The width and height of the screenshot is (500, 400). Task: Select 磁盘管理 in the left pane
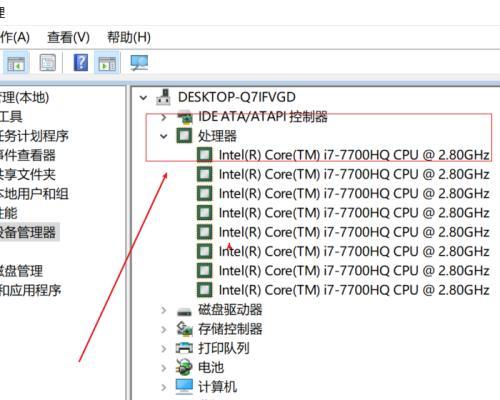pyautogui.click(x=21, y=271)
